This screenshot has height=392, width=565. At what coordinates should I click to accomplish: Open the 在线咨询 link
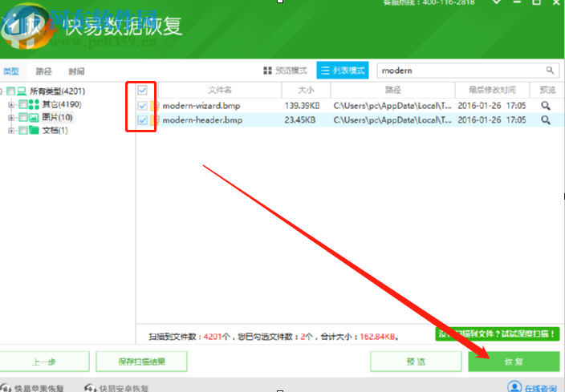(x=540, y=388)
